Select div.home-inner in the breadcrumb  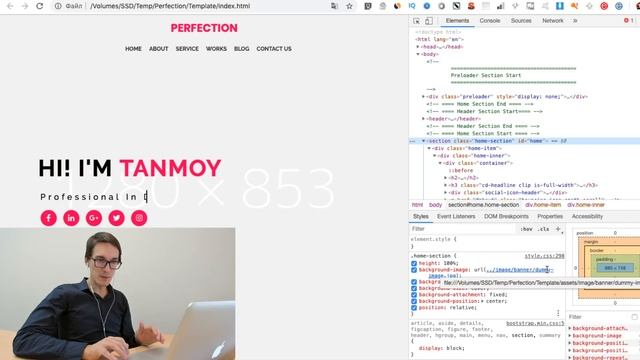pyautogui.click(x=586, y=205)
